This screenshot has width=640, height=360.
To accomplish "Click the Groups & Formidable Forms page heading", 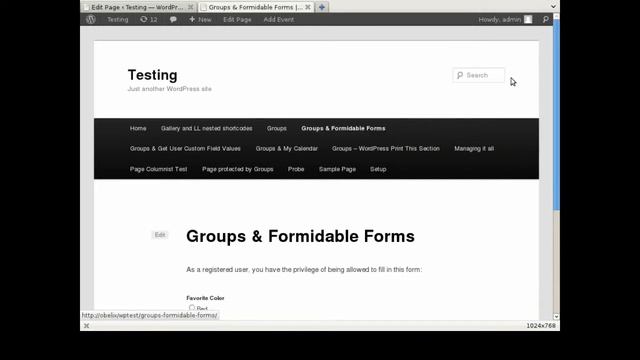I will click(300, 236).
